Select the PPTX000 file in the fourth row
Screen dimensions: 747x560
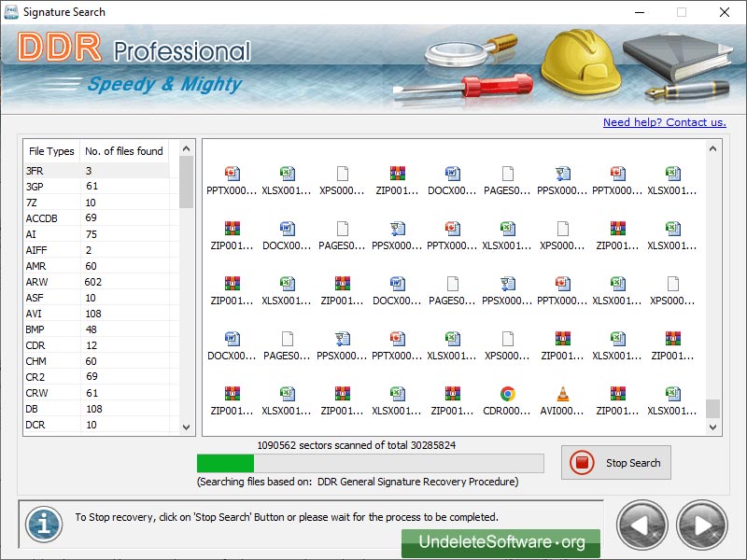click(x=398, y=346)
